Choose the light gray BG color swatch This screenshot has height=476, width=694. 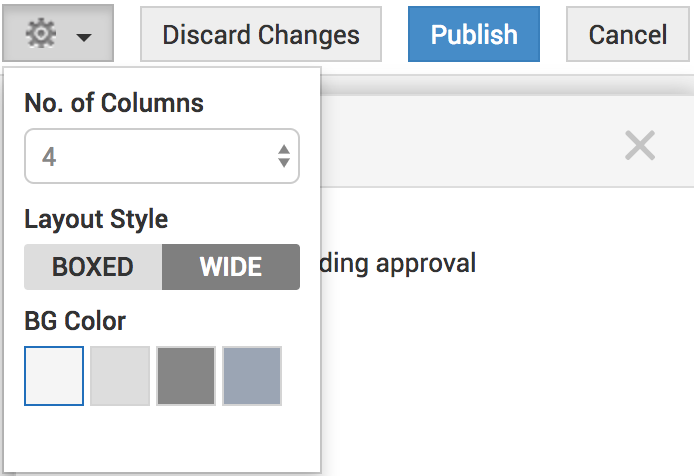coord(120,376)
